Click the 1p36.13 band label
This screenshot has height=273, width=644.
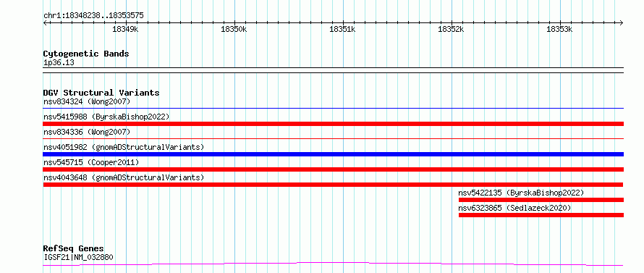pyautogui.click(x=59, y=63)
